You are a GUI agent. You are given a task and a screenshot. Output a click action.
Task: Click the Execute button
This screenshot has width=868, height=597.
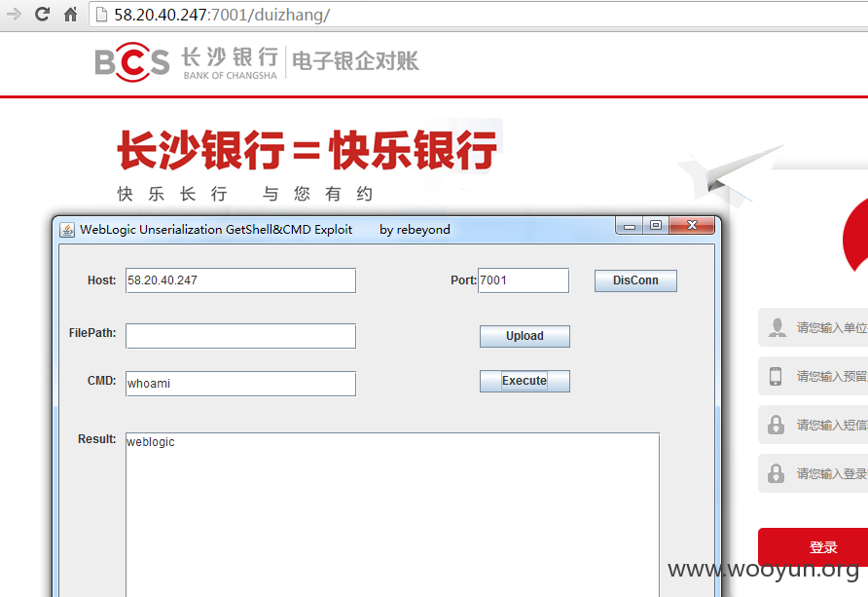tap(524, 381)
